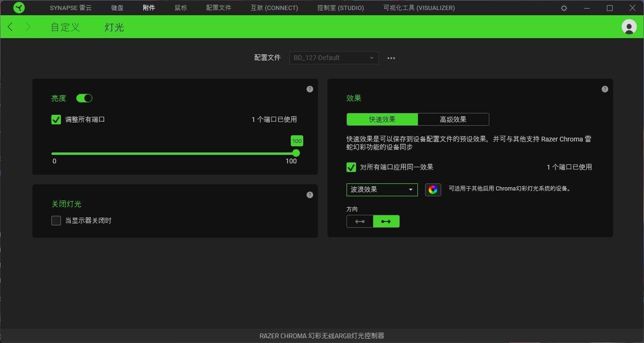Uncheck 调整所有端口 checkbox
This screenshot has height=343, width=644.
tap(56, 120)
